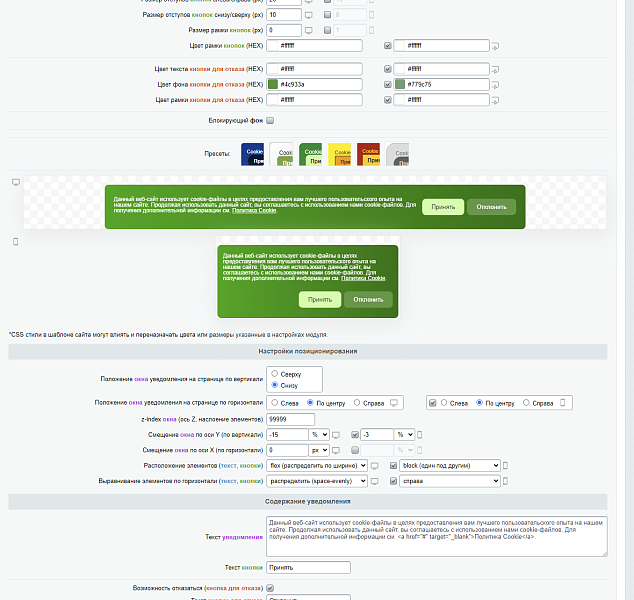Click desktop icon next to the space-evenly alignment dropdown
This screenshot has width=634, height=600.
point(374,482)
